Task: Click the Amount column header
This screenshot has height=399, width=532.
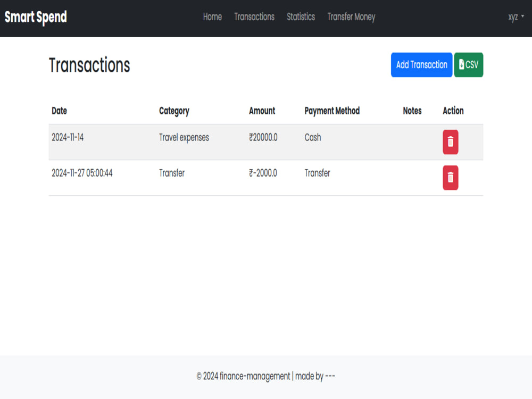Action: [262, 111]
